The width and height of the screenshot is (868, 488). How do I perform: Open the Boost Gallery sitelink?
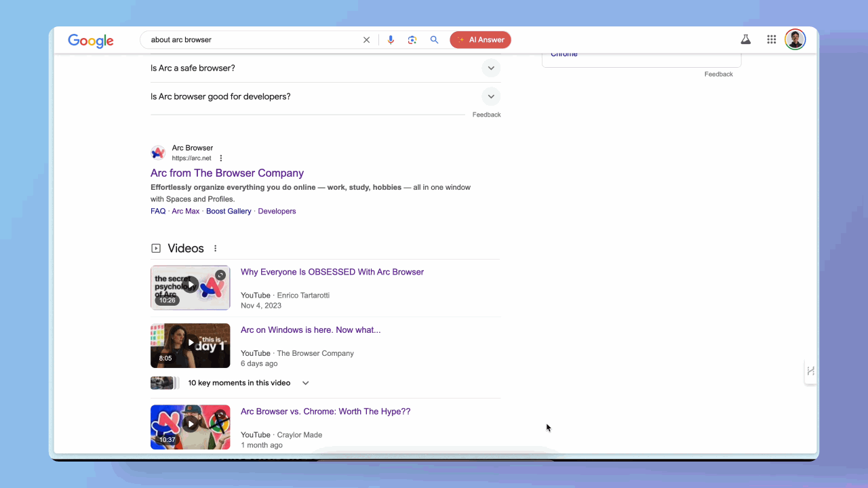click(x=229, y=211)
